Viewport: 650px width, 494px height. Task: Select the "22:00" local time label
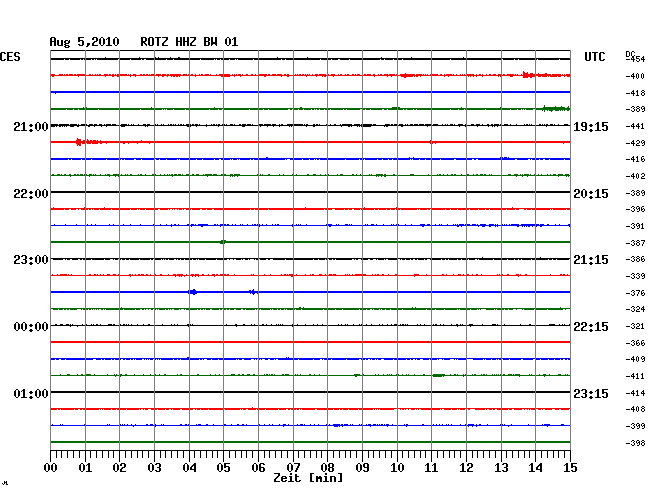31,194
